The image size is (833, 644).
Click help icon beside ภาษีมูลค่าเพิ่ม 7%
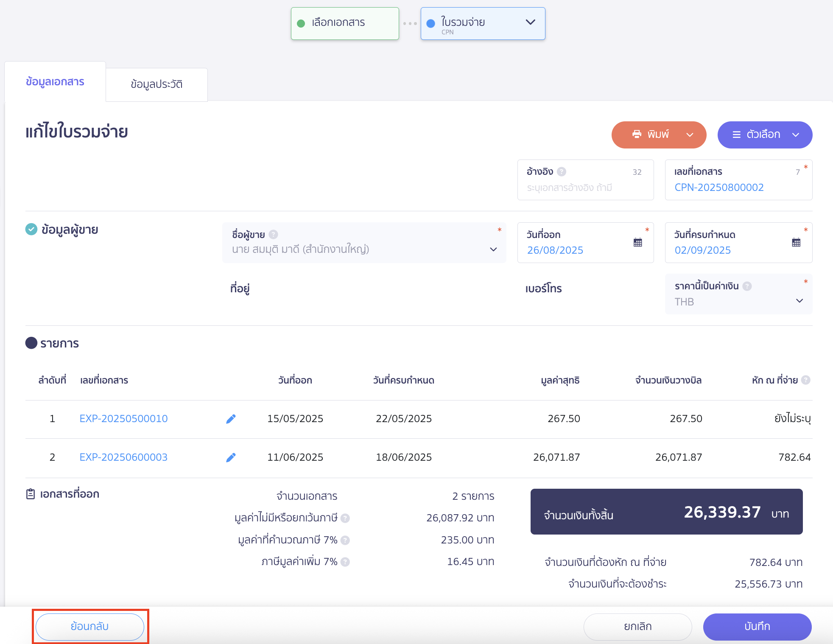tap(345, 562)
